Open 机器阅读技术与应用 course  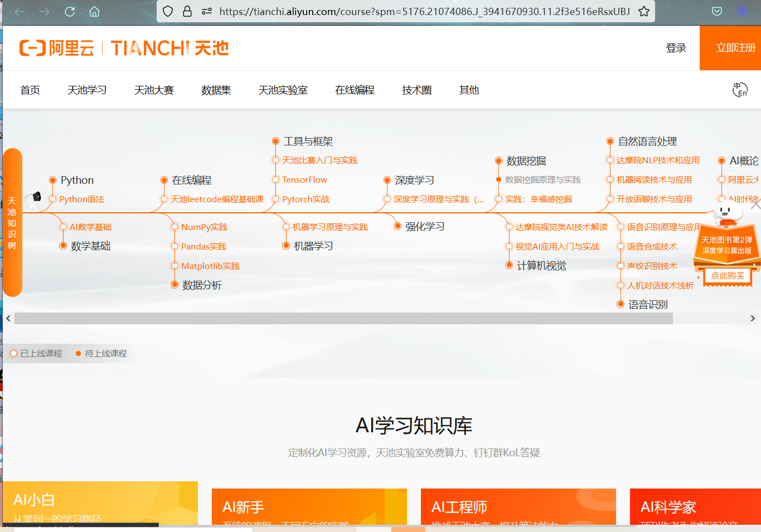click(x=654, y=180)
